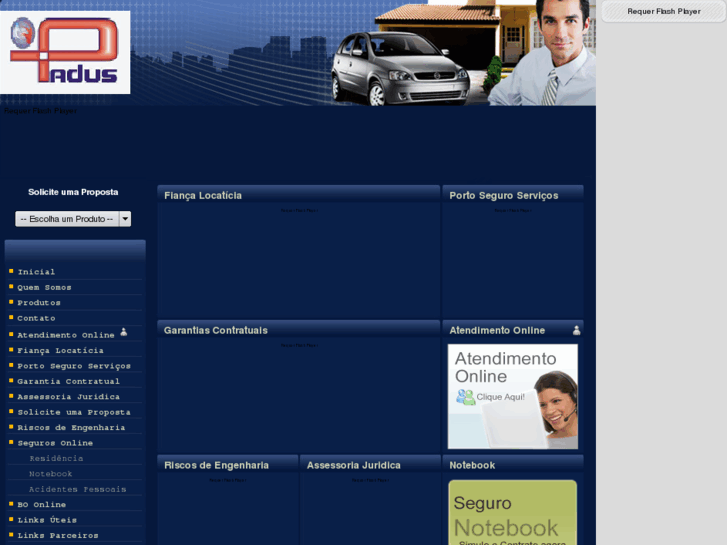Select Atendimento Online in the sidebar menu
The image size is (727, 545).
[x=66, y=335]
